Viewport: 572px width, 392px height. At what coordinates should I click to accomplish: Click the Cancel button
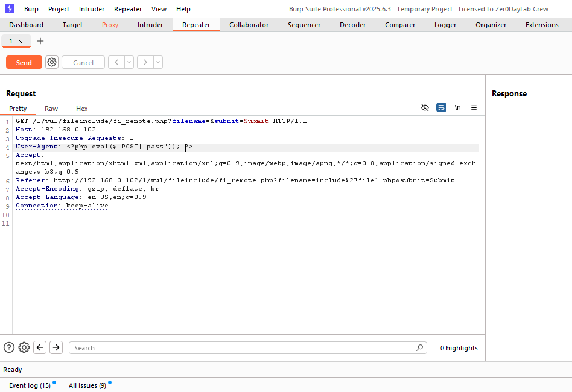[x=83, y=62]
